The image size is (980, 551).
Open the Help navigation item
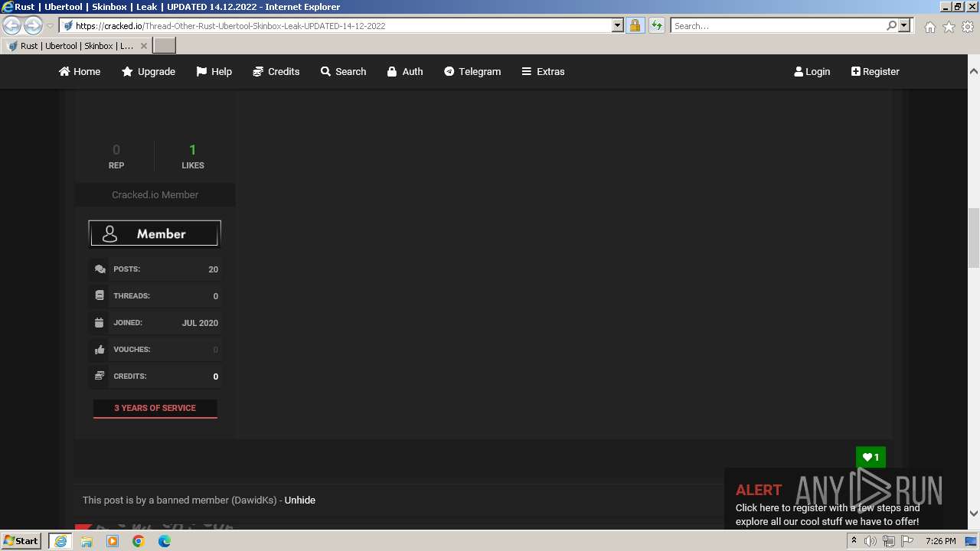tap(214, 71)
